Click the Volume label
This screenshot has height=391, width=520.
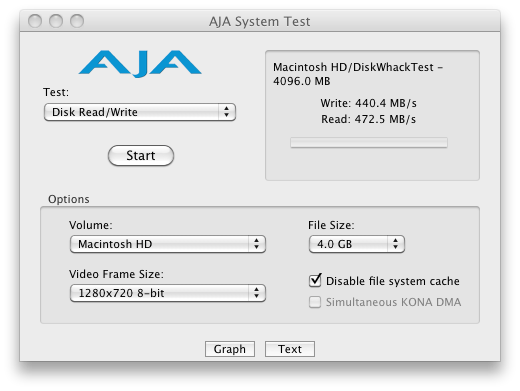[91, 225]
